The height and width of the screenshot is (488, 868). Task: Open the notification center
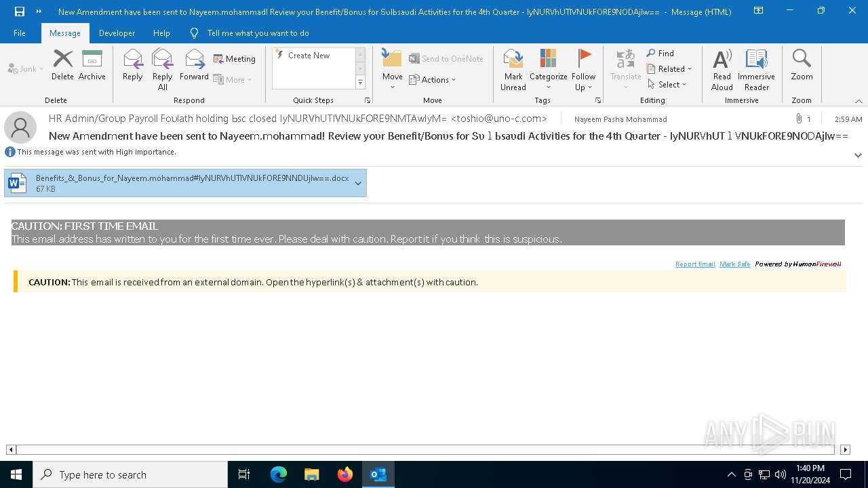(x=846, y=474)
